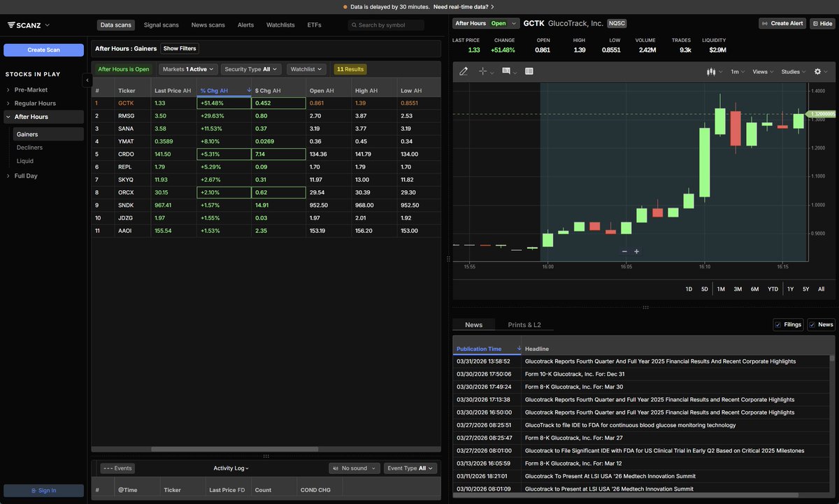The image size is (839, 504).
Task: Toggle the Filings checkbox
Action: pos(778,324)
